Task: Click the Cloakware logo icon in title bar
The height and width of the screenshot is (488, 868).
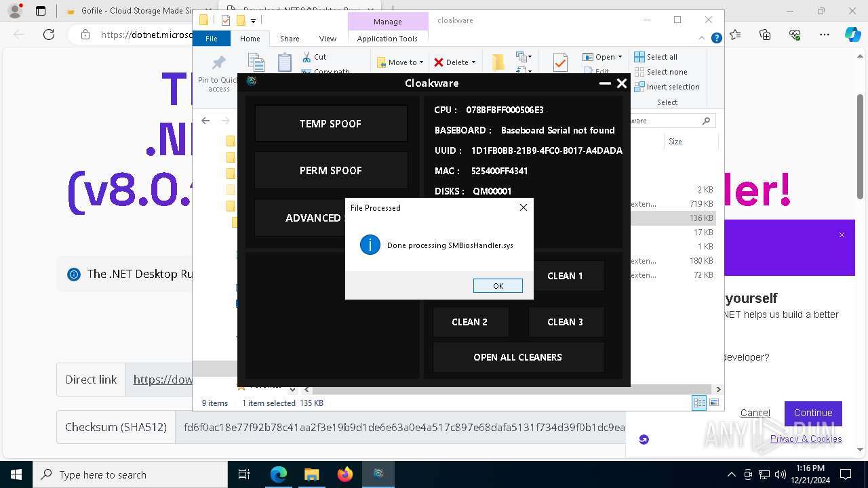Action: tap(252, 82)
